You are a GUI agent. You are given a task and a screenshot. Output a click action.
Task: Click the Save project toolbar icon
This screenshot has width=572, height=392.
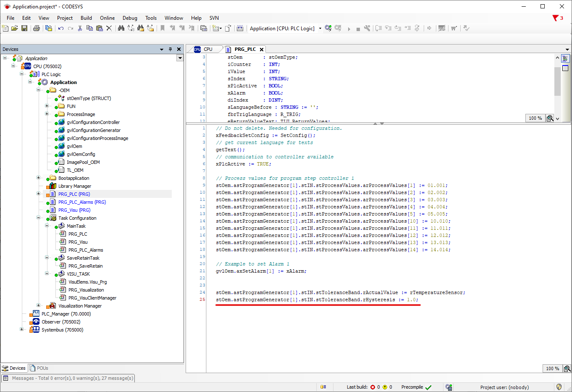pyautogui.click(x=24, y=28)
